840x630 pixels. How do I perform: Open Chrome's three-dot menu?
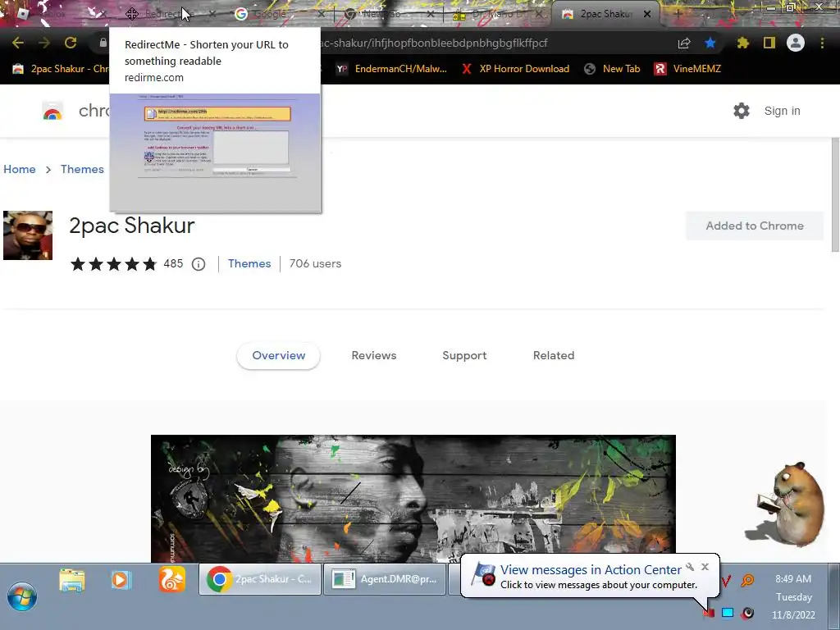[822, 43]
